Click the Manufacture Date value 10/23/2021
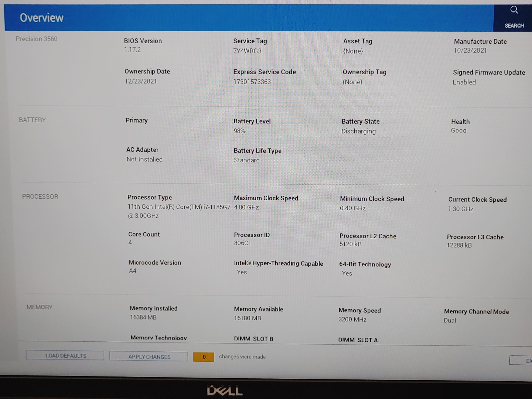 click(470, 51)
